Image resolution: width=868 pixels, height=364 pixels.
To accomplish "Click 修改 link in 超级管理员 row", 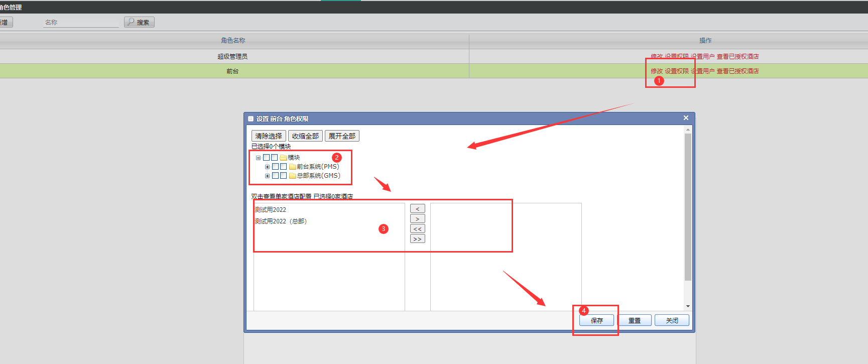I will click(x=657, y=56).
